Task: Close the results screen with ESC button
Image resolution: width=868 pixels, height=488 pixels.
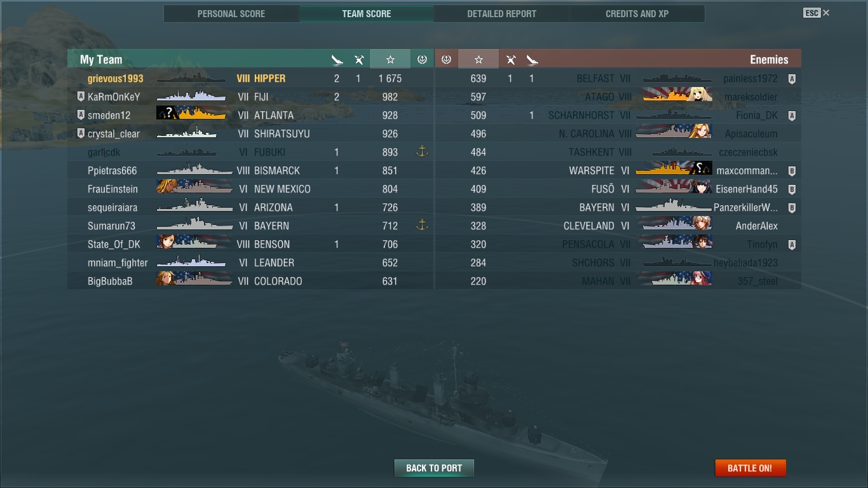Action: point(817,13)
